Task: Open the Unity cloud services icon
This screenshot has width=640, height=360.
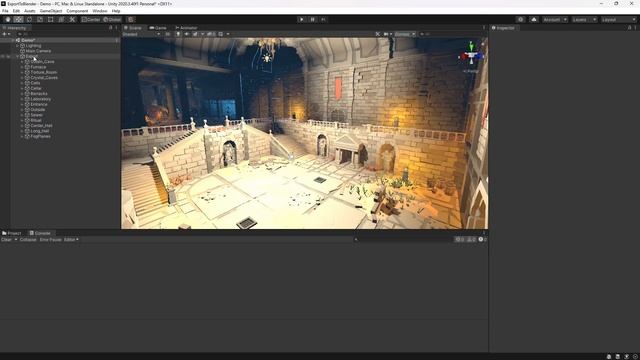Action: [x=534, y=19]
